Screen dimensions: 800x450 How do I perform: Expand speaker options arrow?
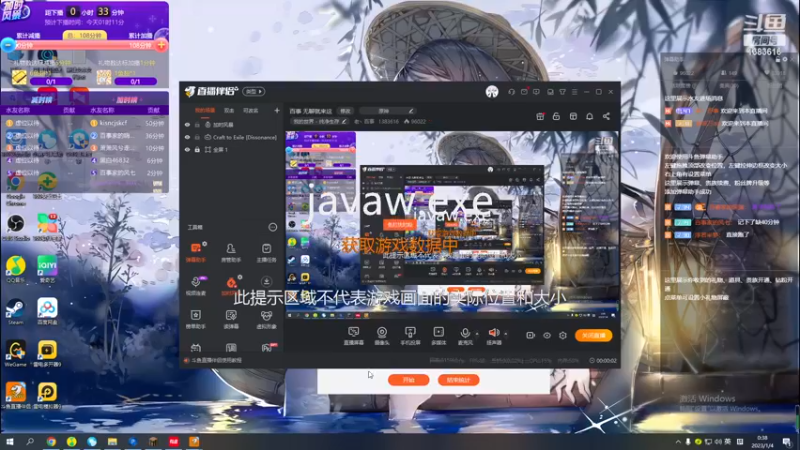(x=506, y=334)
